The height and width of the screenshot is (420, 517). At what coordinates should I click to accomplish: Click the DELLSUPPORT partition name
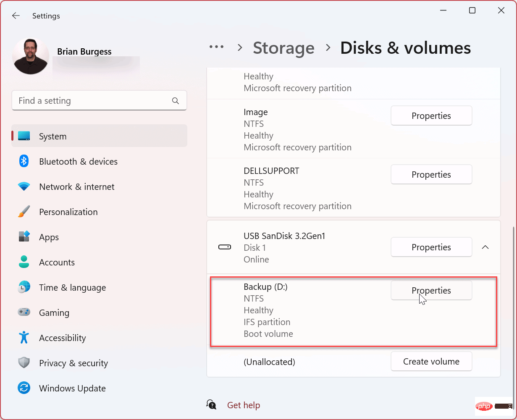click(271, 171)
